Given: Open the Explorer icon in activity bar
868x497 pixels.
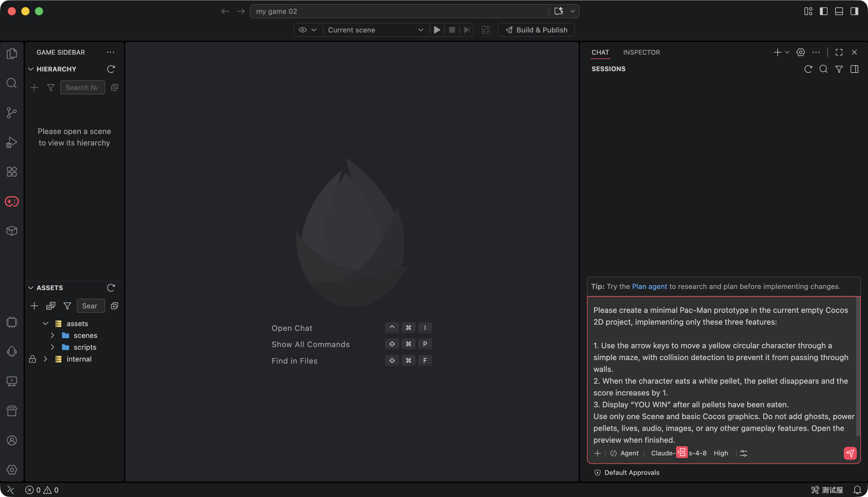Looking at the screenshot, I should click(12, 54).
